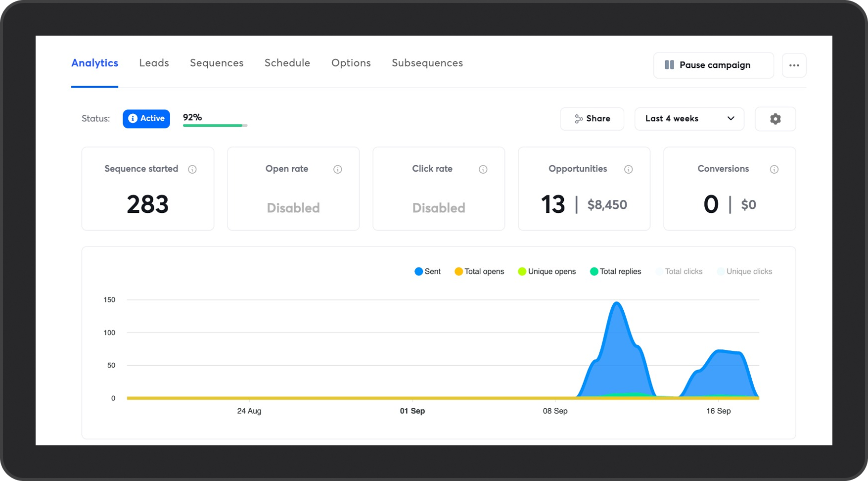
Task: Open analytics settings gear icon
Action: 775,119
